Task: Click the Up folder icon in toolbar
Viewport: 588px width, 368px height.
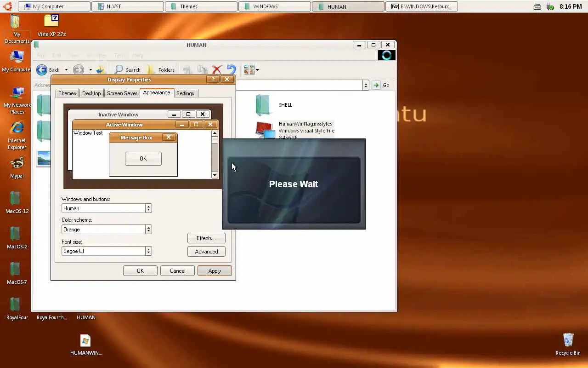Action: (x=101, y=70)
